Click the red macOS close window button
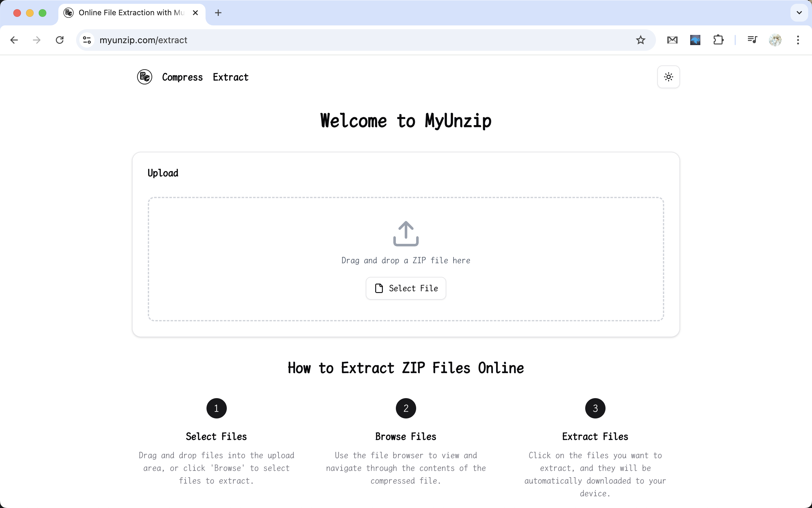The width and height of the screenshot is (812, 508). (17, 13)
